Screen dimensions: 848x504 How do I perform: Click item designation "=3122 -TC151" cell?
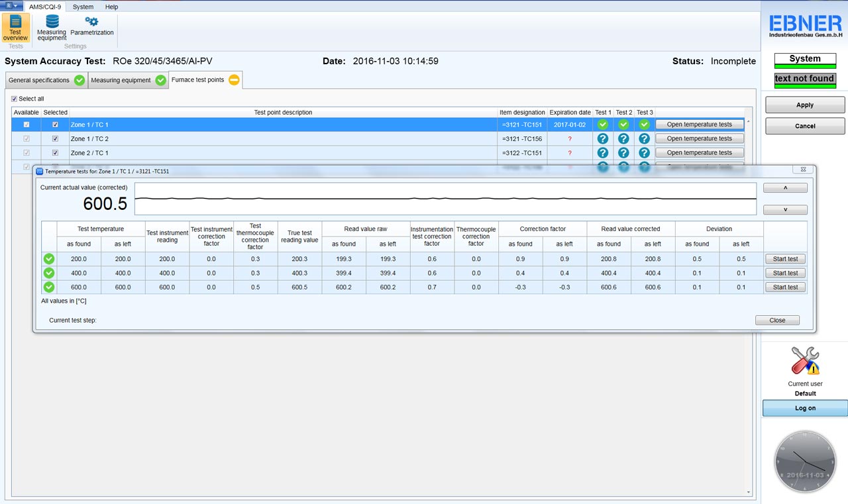tap(522, 153)
